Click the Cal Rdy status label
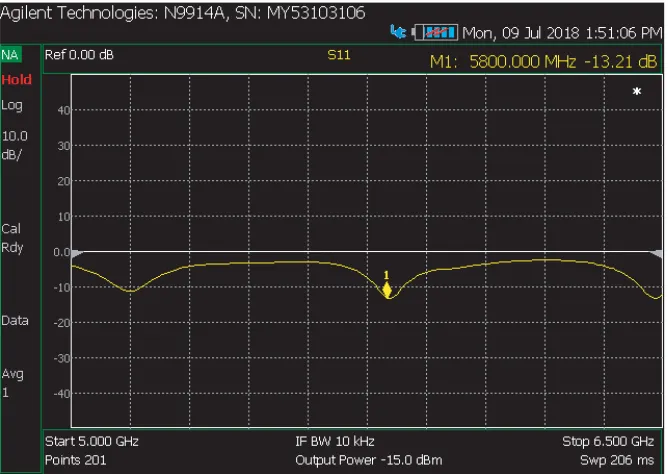This screenshot has width=668, height=474. pyautogui.click(x=12, y=238)
